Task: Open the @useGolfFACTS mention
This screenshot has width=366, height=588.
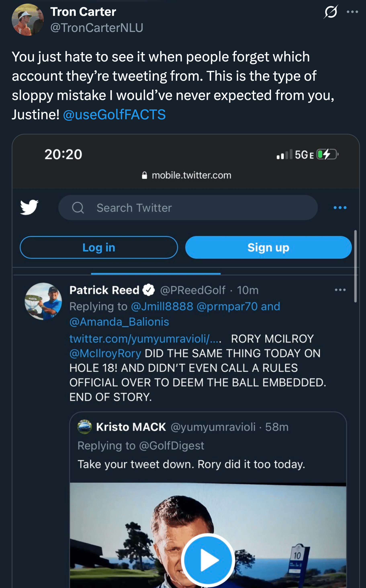Action: click(x=114, y=114)
